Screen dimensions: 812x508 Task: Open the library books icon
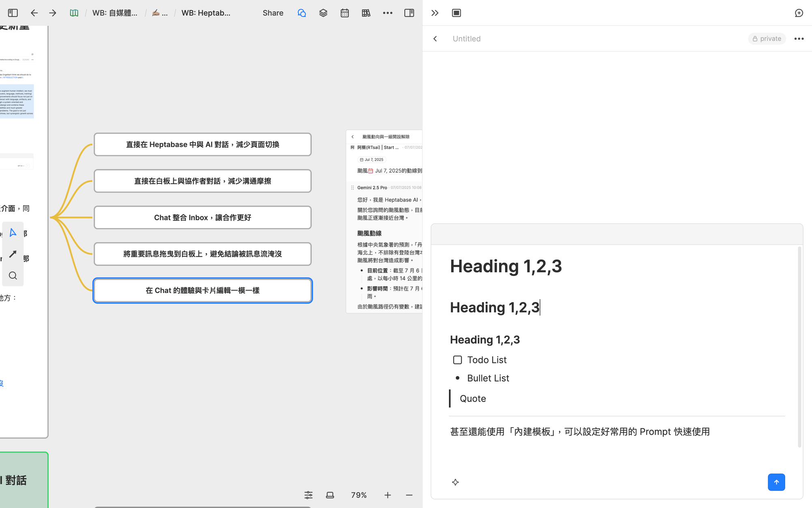pos(366,13)
